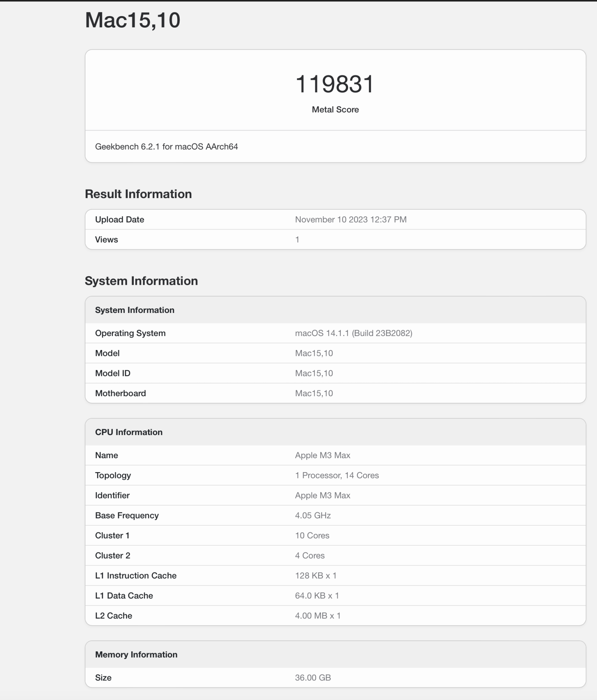The image size is (597, 700).
Task: Click the Mac15,10 page title heading
Action: 133,20
